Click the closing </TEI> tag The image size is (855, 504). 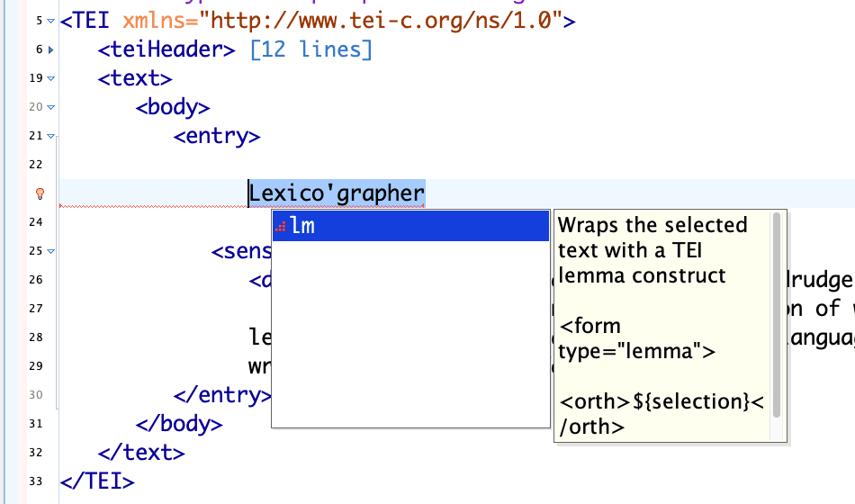click(97, 481)
